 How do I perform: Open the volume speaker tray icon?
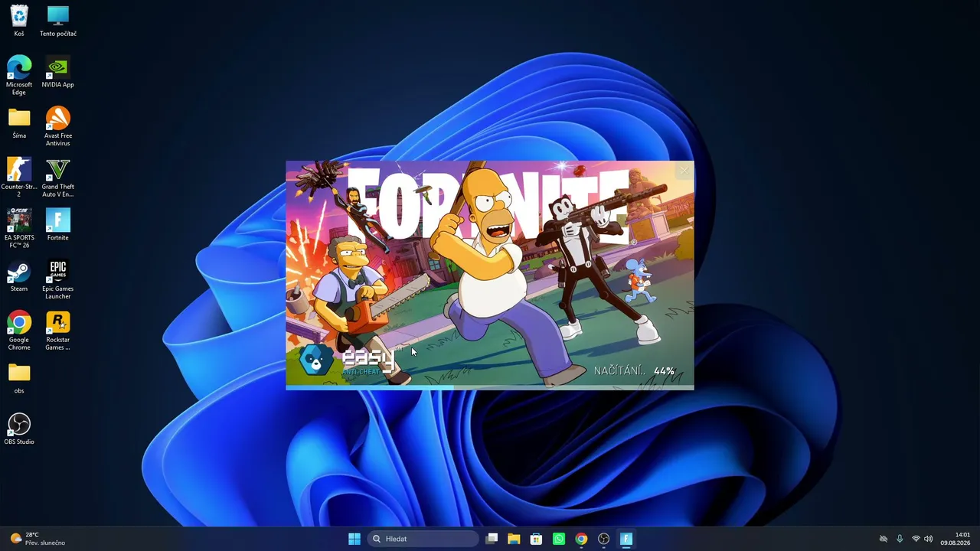click(x=929, y=539)
